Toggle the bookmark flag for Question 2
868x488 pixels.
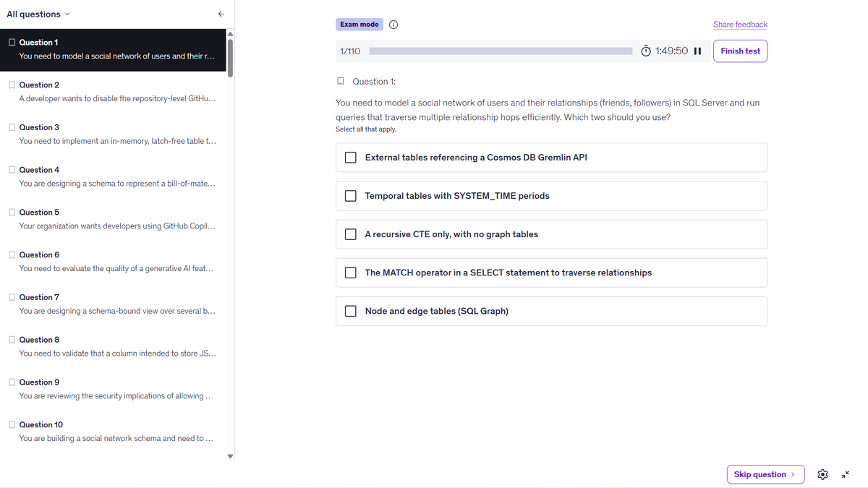tap(12, 85)
